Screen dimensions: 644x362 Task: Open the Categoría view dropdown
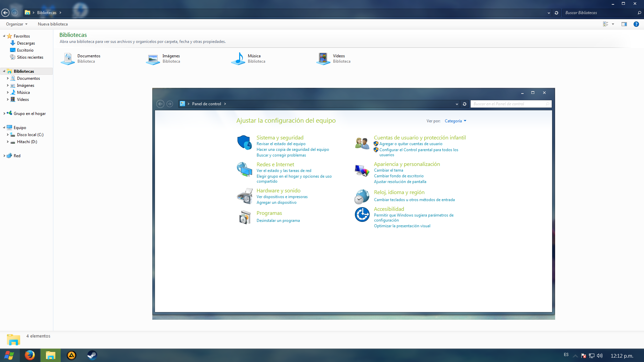pyautogui.click(x=455, y=121)
